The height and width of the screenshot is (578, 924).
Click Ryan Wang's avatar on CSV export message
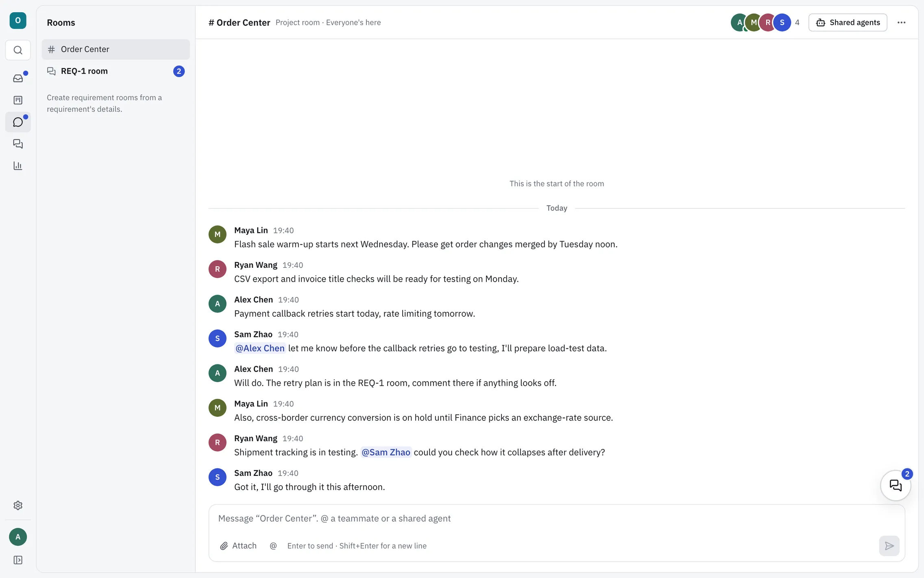point(217,269)
